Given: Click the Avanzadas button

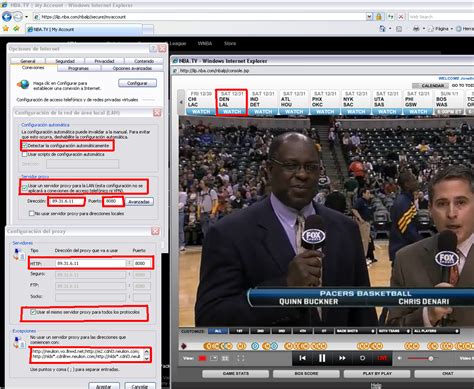Looking at the screenshot, I should point(139,202).
